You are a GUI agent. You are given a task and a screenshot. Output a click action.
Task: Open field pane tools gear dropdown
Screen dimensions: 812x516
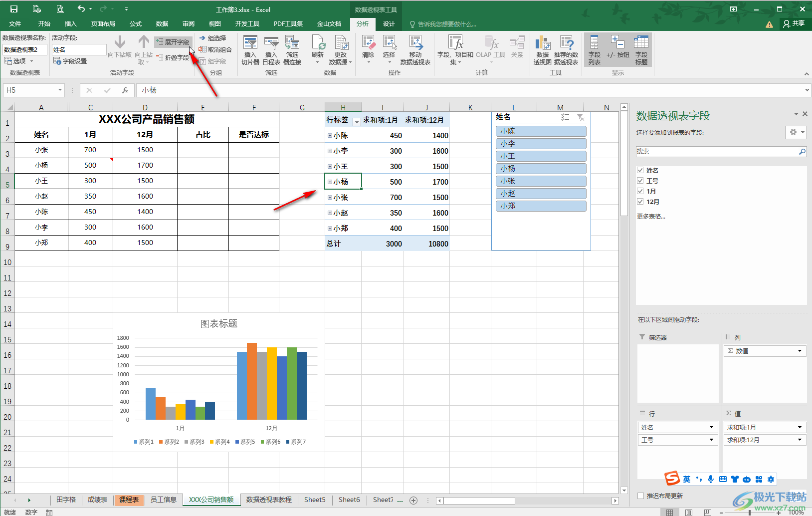[796, 132]
